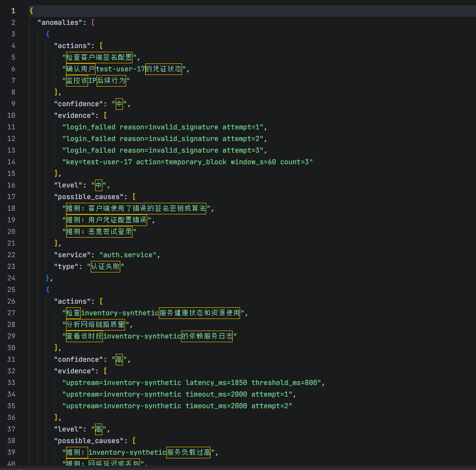
Task: Click the "type" key on line 23
Action: (66, 267)
